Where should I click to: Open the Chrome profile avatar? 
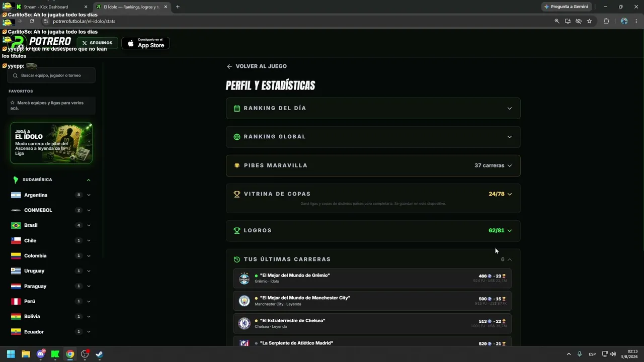(624, 21)
